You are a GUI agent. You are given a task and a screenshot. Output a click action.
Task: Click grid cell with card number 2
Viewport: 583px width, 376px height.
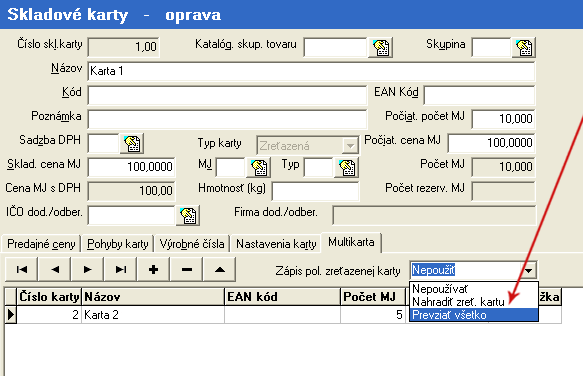[49, 315]
